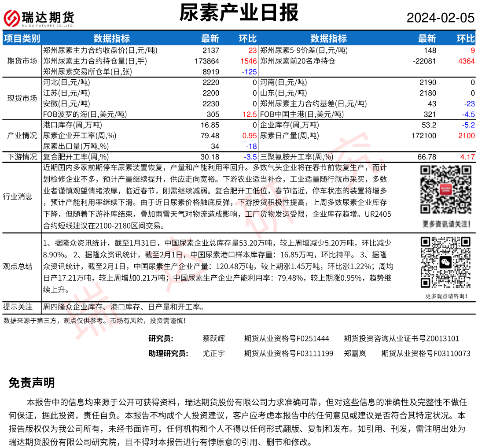Select the 产业情况 category cell

tap(22, 136)
